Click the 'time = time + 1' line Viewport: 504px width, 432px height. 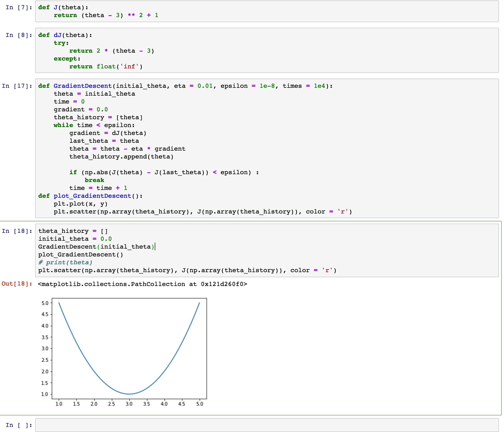tap(98, 188)
